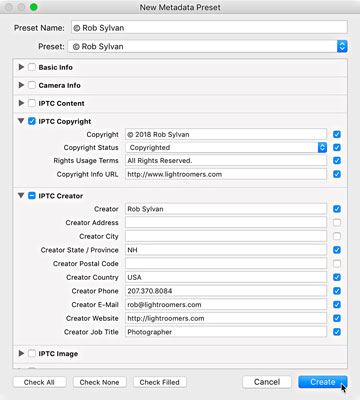
Task: Click the Check Filled button
Action: [x=160, y=382]
